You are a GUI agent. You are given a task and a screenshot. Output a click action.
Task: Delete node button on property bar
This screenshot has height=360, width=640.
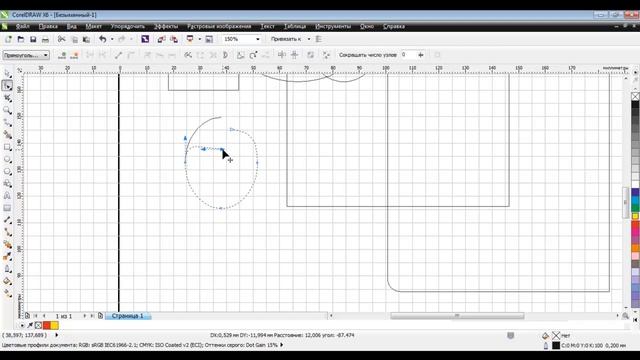(74, 55)
